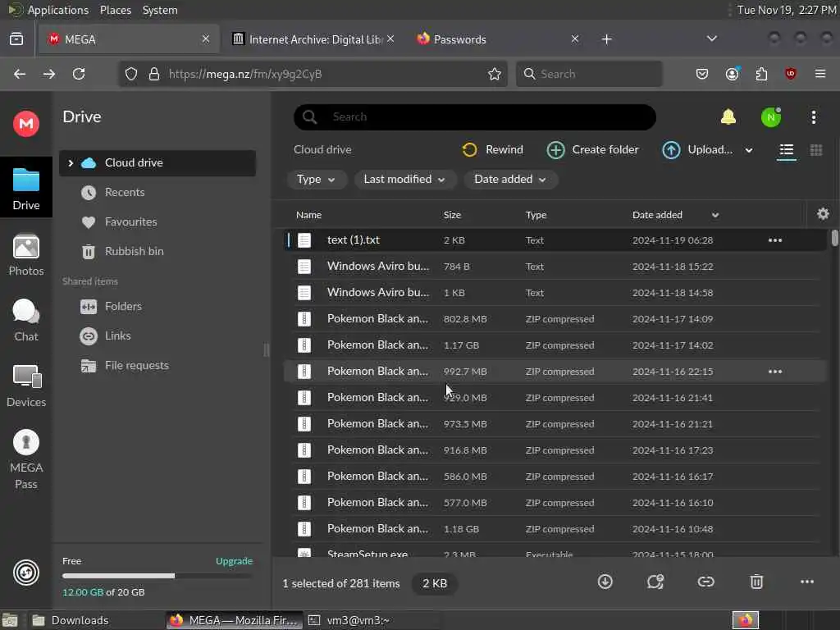This screenshot has height=630, width=840.
Task: Open the Applications menu in top panel
Action: (57, 10)
